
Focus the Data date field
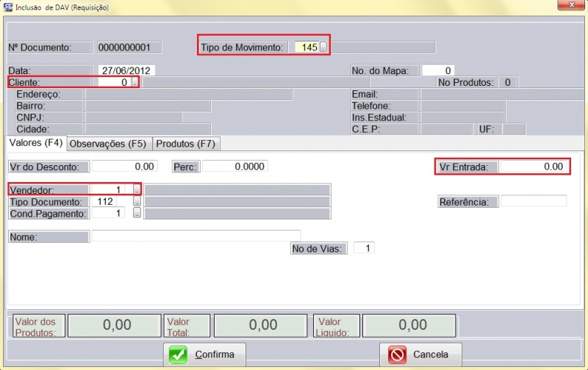[126, 71]
